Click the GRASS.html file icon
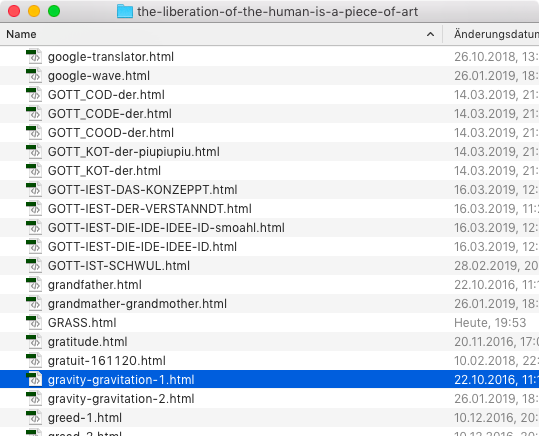This screenshot has height=436, width=539. pyautogui.click(x=34, y=323)
